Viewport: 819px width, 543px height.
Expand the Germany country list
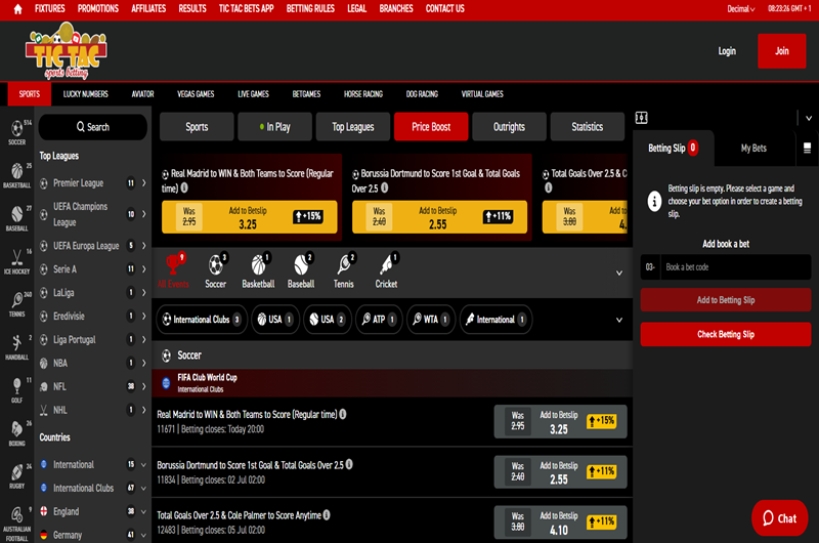tap(144, 535)
